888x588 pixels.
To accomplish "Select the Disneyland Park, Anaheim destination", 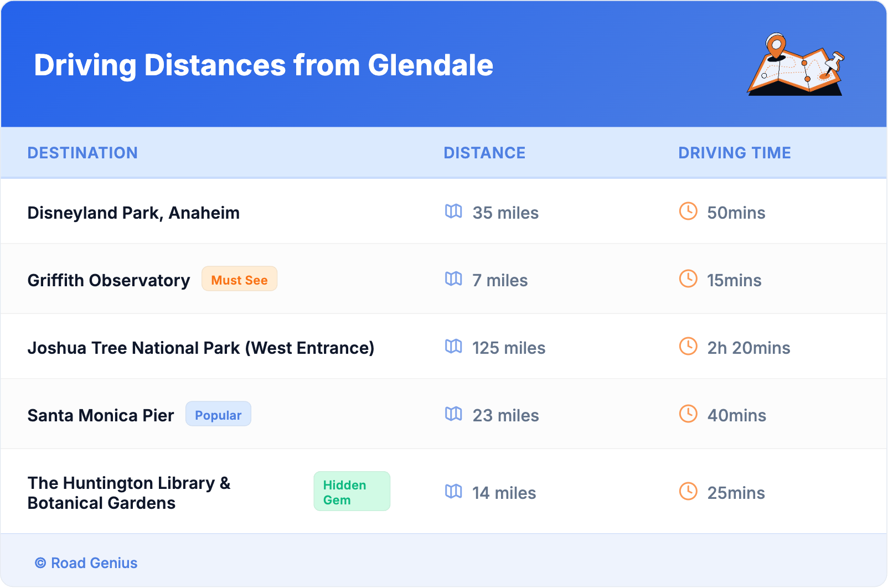I will click(x=133, y=213).
